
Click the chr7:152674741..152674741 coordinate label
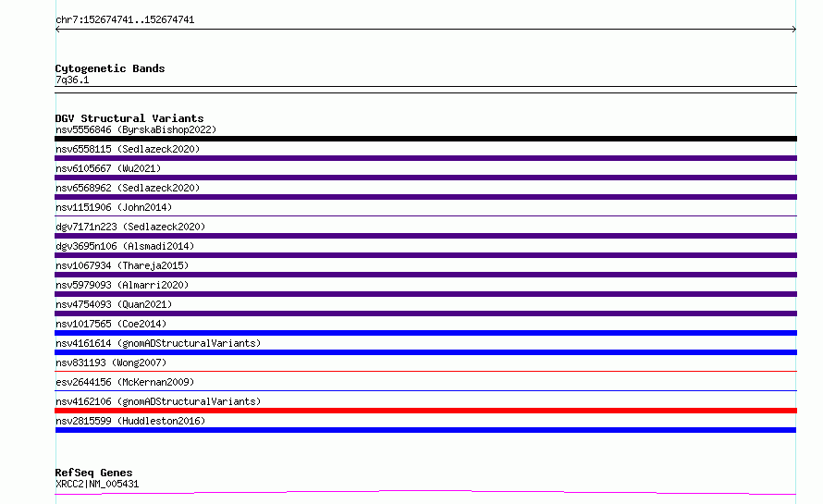point(125,20)
